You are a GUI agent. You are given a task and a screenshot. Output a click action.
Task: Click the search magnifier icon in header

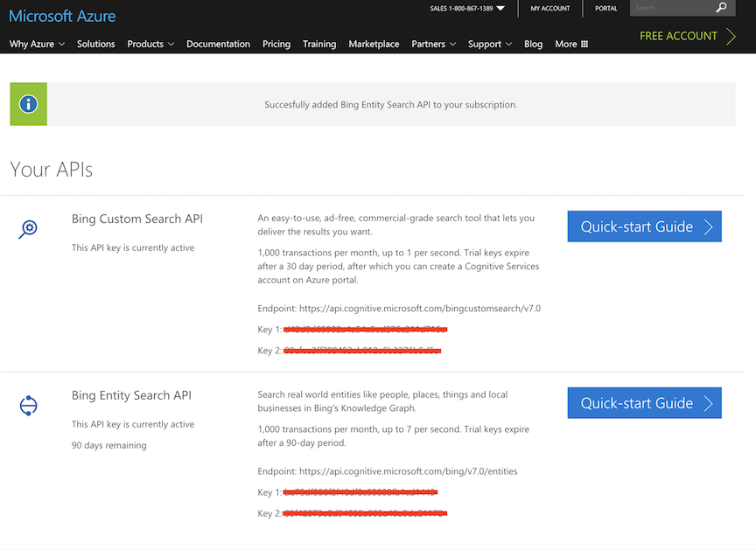pos(721,8)
